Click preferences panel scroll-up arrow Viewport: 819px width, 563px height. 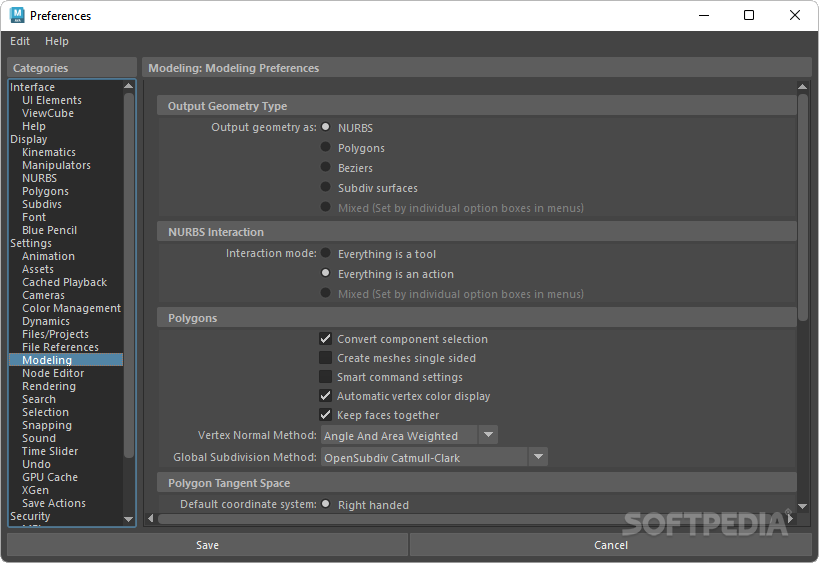(802, 87)
